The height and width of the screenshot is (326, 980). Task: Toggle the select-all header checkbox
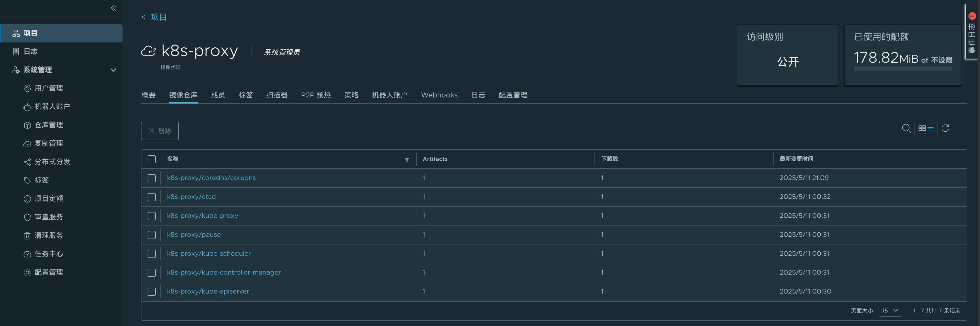(x=152, y=159)
